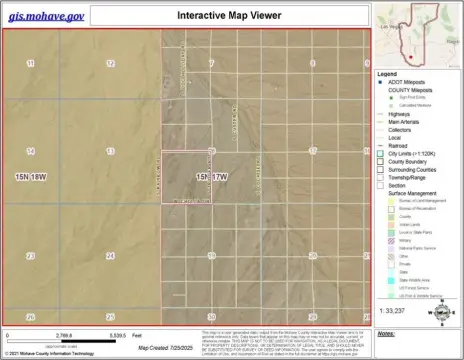
Task: Click section number 24 on the map
Action: click(x=110, y=256)
